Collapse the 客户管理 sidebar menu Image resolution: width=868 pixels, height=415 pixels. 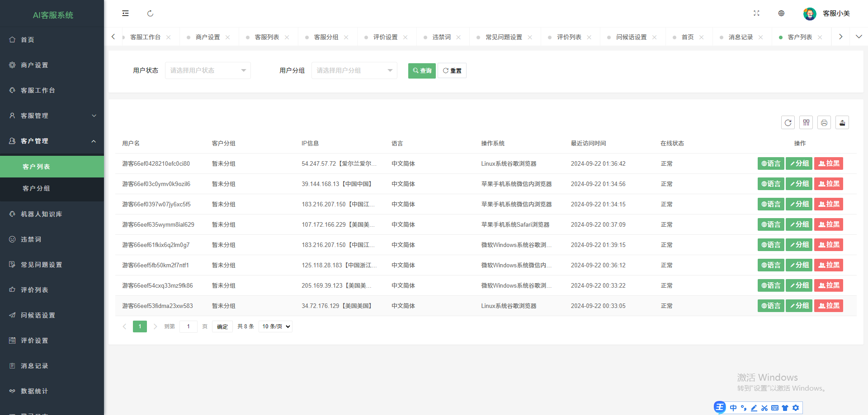[52, 141]
